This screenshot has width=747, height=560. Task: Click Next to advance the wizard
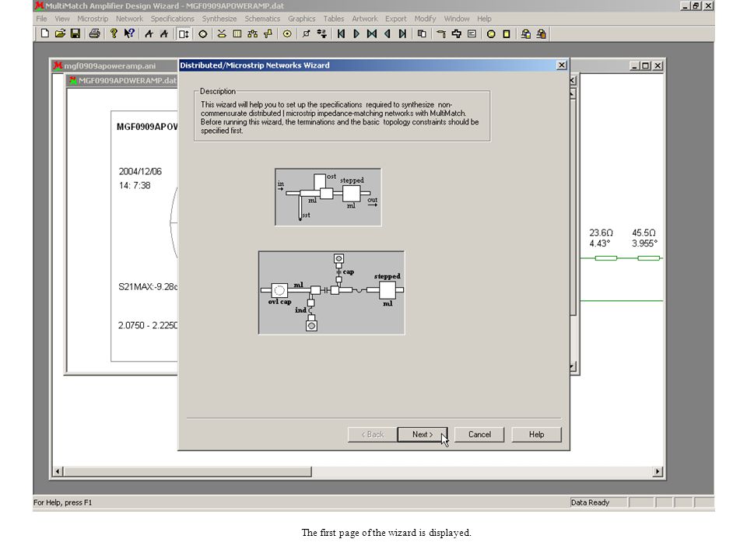click(x=423, y=434)
